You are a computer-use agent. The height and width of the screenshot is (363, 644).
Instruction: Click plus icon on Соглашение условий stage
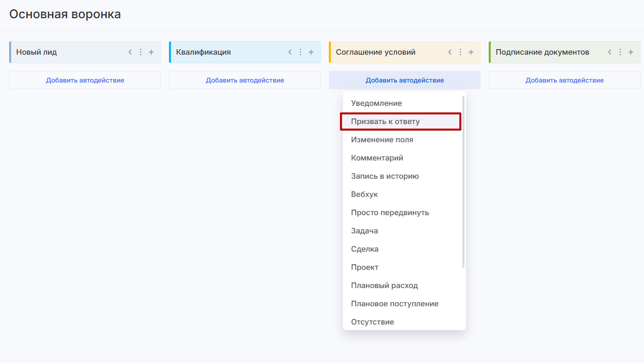471,52
